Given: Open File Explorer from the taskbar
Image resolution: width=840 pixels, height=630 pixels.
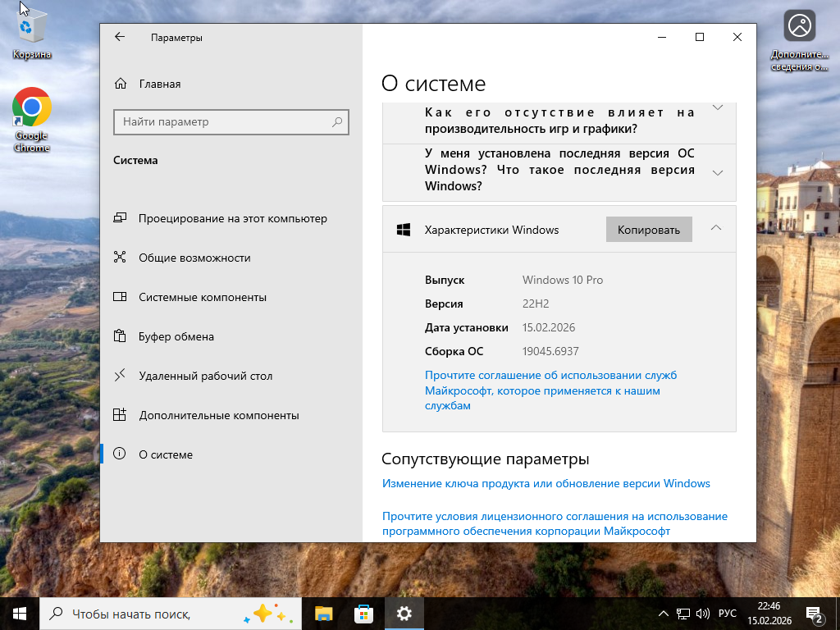Looking at the screenshot, I should (324, 613).
